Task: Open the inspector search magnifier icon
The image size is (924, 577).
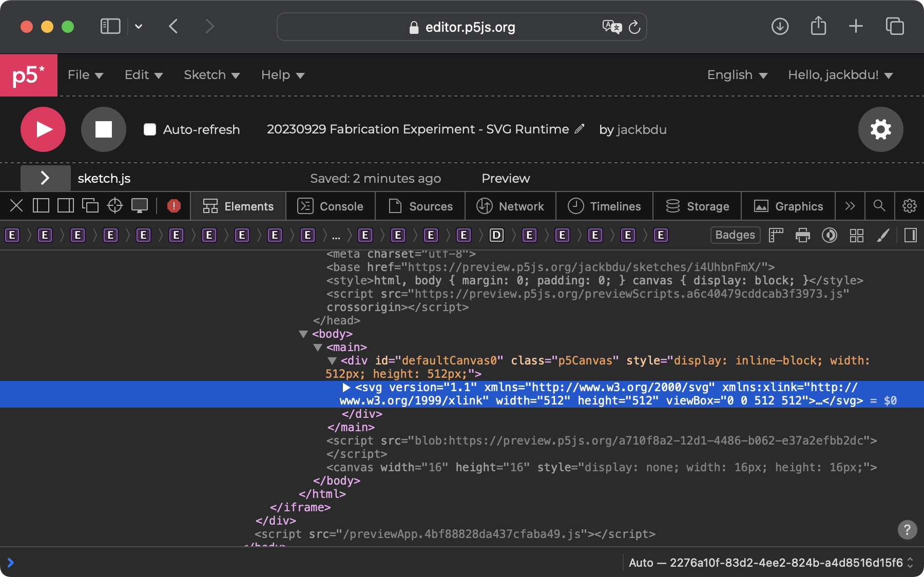Action: click(879, 206)
